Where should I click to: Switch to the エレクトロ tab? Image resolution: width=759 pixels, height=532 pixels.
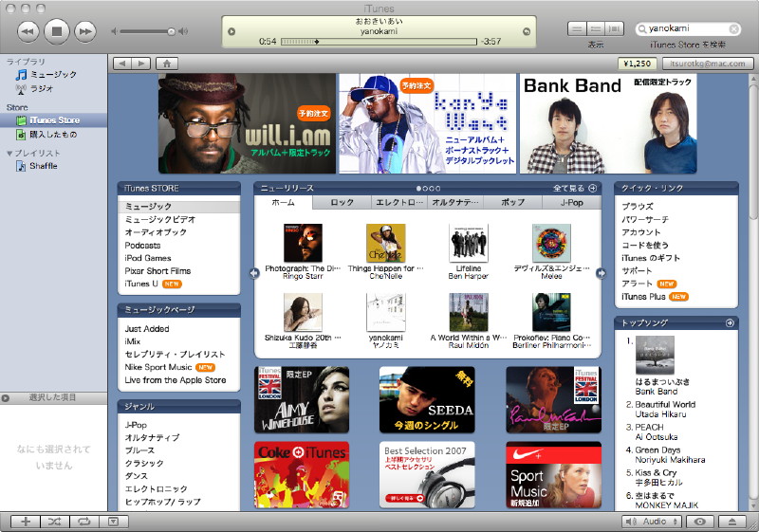click(x=399, y=203)
